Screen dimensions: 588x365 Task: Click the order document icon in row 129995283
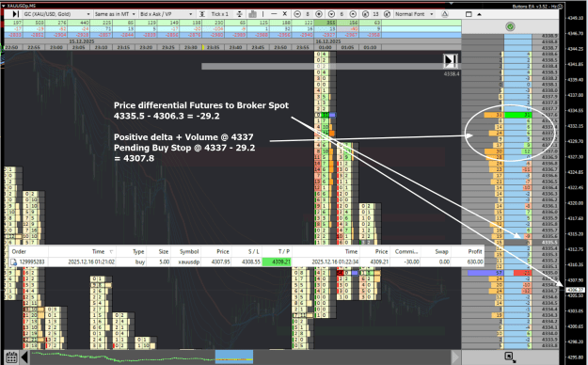pos(13,262)
